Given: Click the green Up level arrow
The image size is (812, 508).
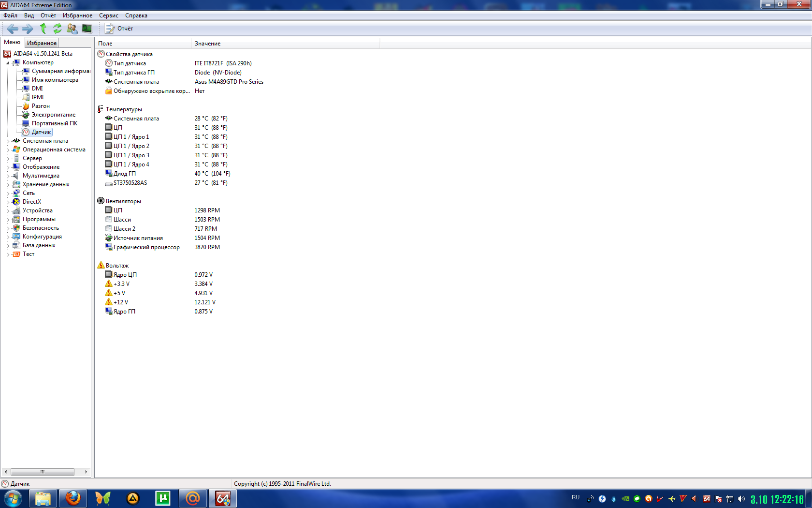Looking at the screenshot, I should (43, 29).
